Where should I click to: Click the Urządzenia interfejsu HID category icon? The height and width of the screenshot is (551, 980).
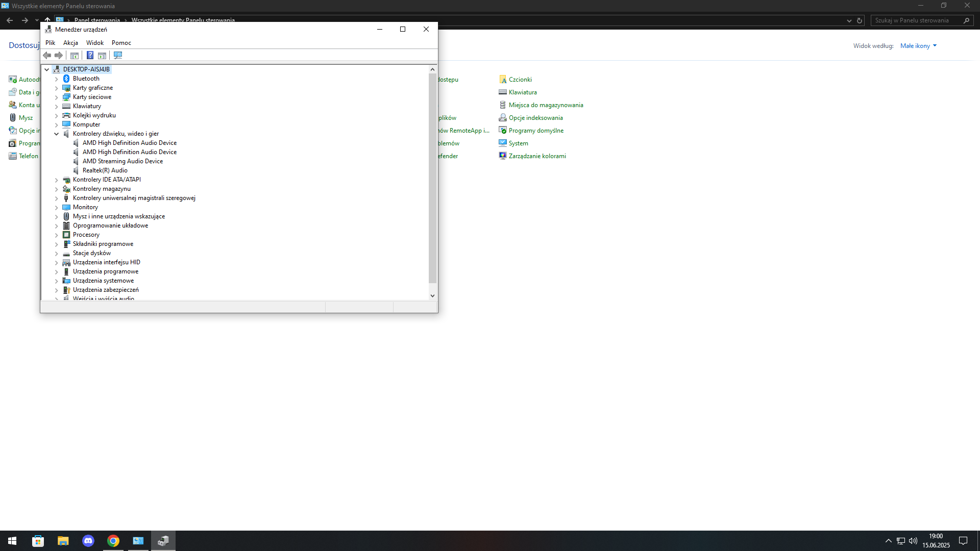tap(66, 262)
